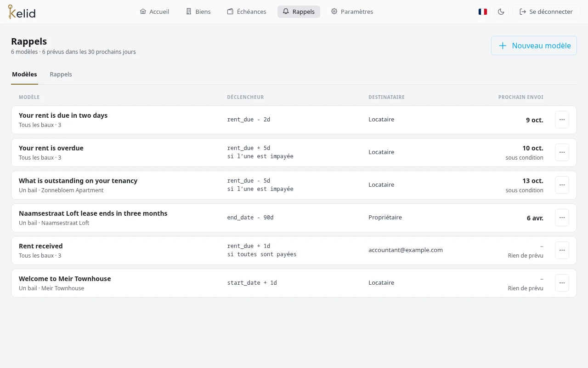Open the Biens section
The height and width of the screenshot is (368, 588).
[x=198, y=12]
